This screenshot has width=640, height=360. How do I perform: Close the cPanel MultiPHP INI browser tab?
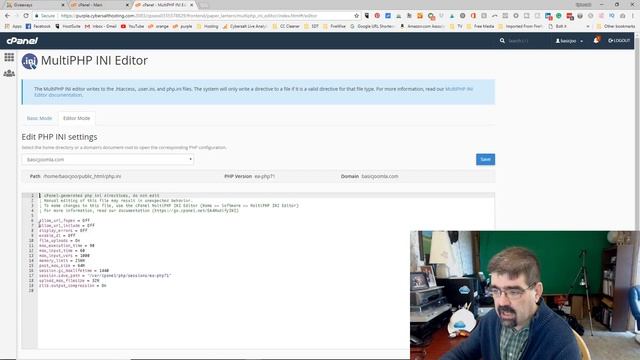191,5
